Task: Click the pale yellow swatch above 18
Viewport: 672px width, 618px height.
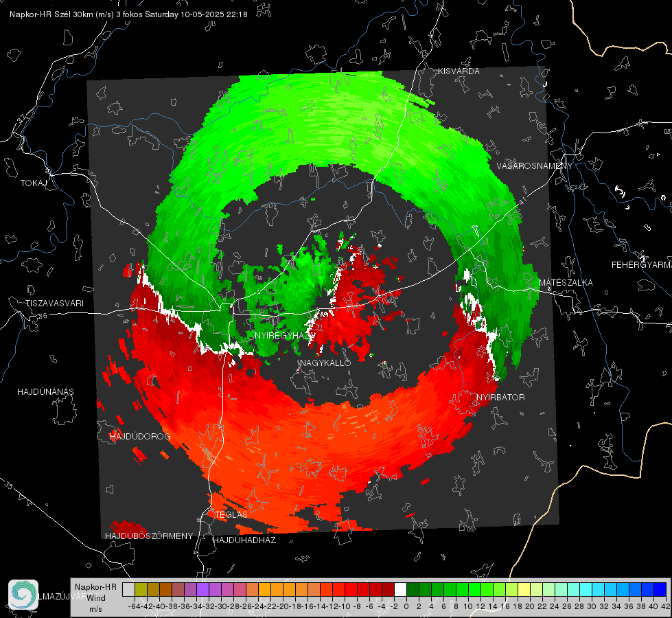Action: pyautogui.click(x=524, y=589)
